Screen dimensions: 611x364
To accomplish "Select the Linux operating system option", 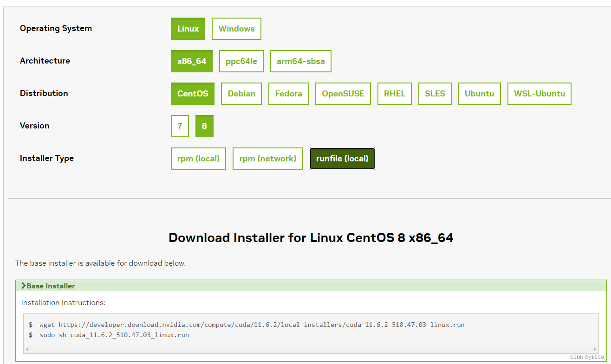I will pyautogui.click(x=188, y=29).
